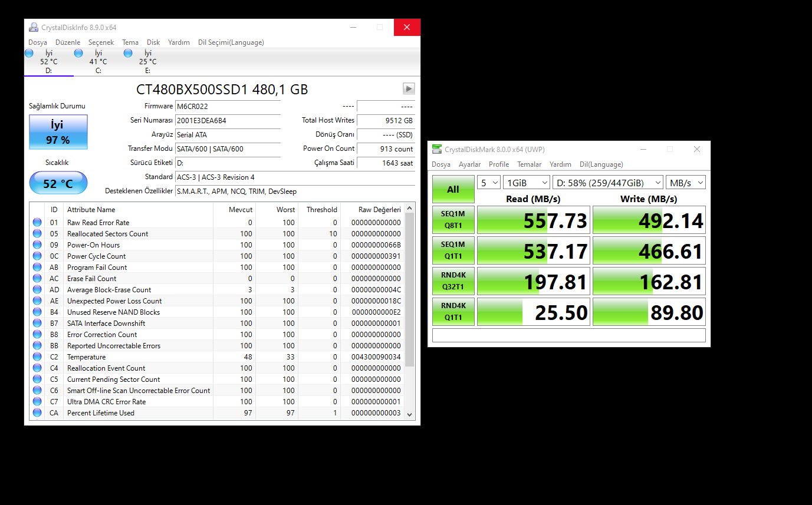Open Dil(Language) menu in CrystalDiskMark
Screen dimensions: 812x505
601,164
